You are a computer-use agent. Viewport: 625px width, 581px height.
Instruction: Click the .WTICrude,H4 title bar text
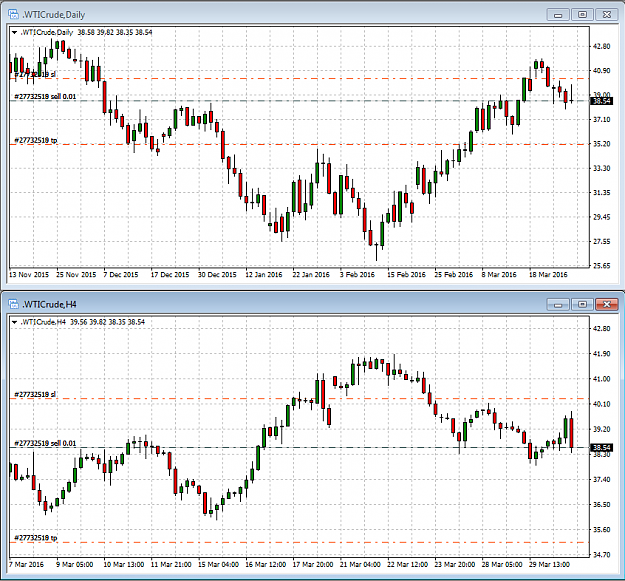coord(49,304)
